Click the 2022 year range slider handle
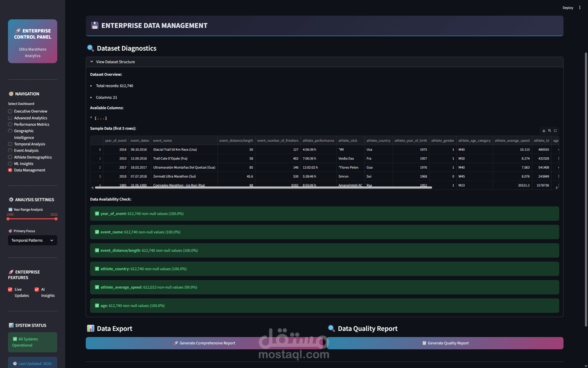 [56, 219]
